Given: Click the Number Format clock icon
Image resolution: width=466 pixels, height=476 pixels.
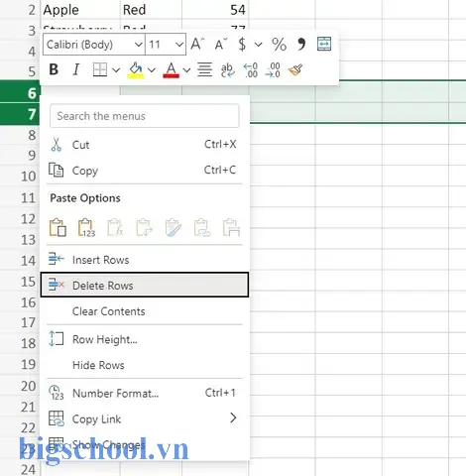Looking at the screenshot, I should pos(57,393).
